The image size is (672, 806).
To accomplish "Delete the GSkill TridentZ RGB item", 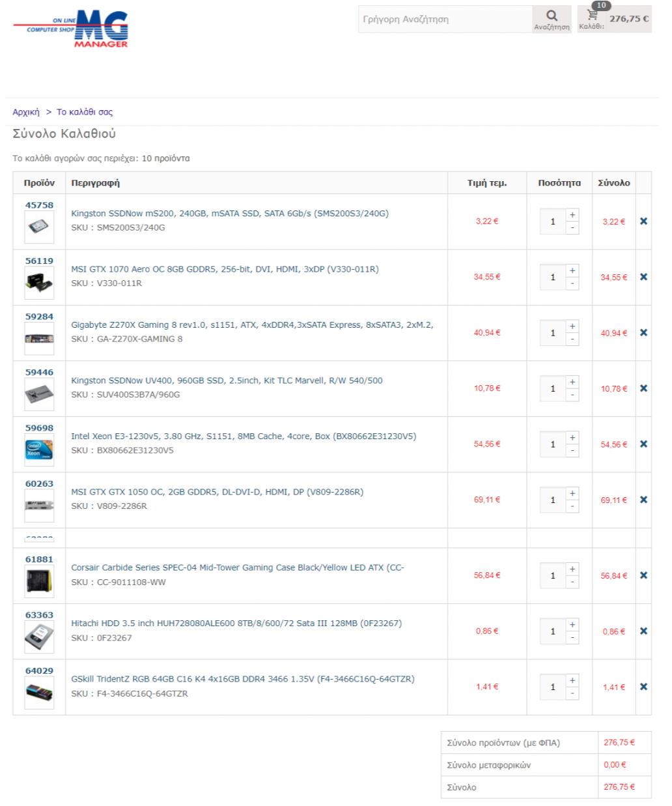I will click(643, 687).
